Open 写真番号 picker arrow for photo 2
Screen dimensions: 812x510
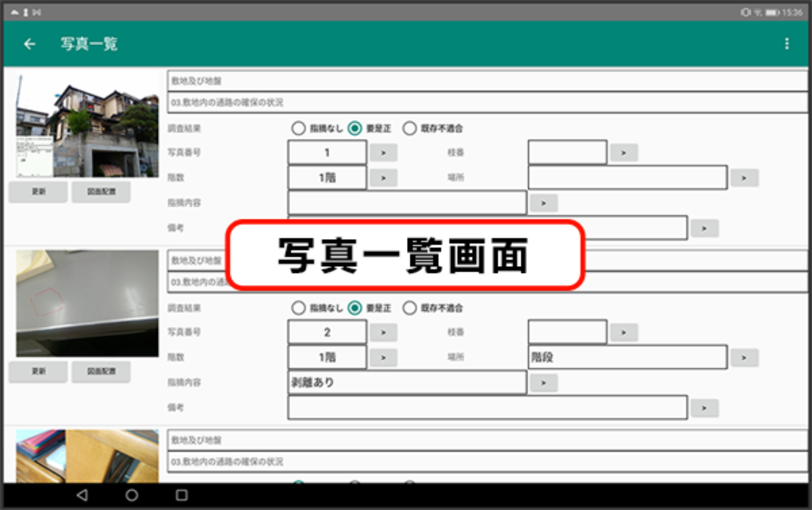point(383,332)
